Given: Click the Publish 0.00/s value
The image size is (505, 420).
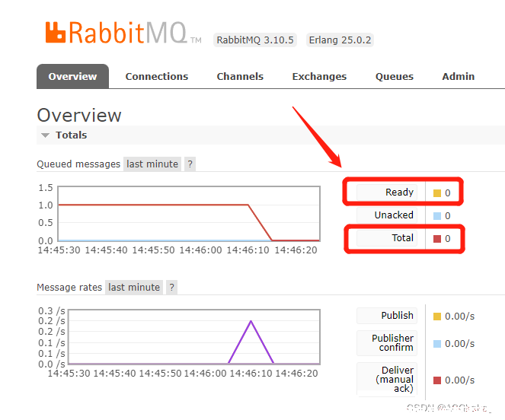Looking at the screenshot, I should (459, 317).
